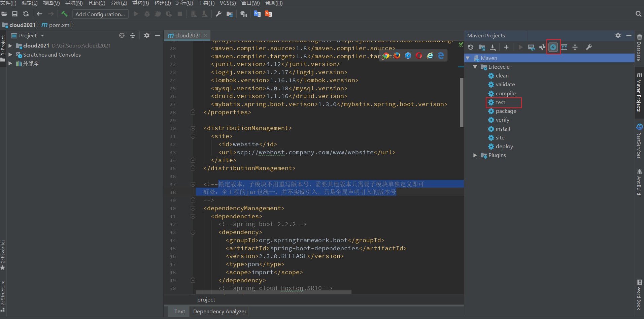644x319 pixels.
Task: Fold the dependencyManagement block in the gutter
Action: (193, 208)
